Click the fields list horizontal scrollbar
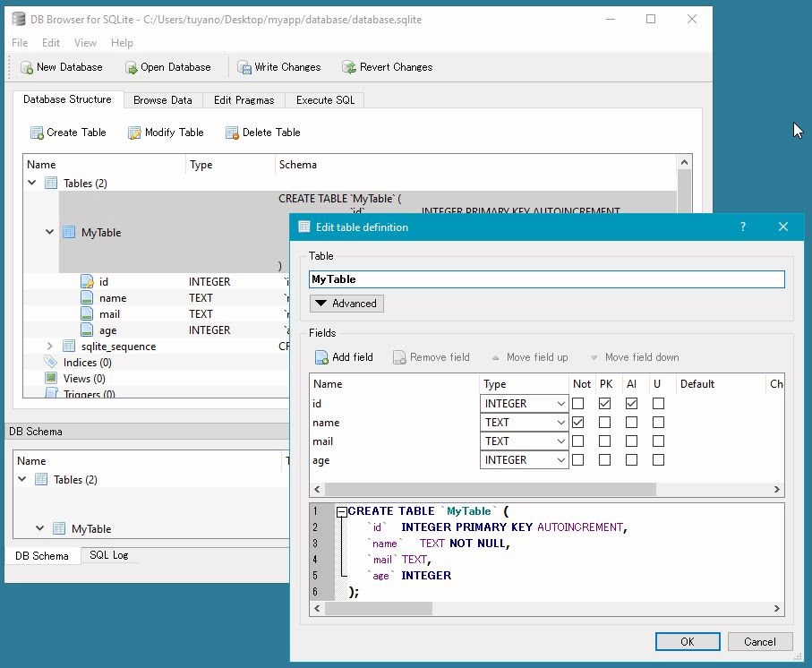This screenshot has height=668, width=812. (x=489, y=490)
